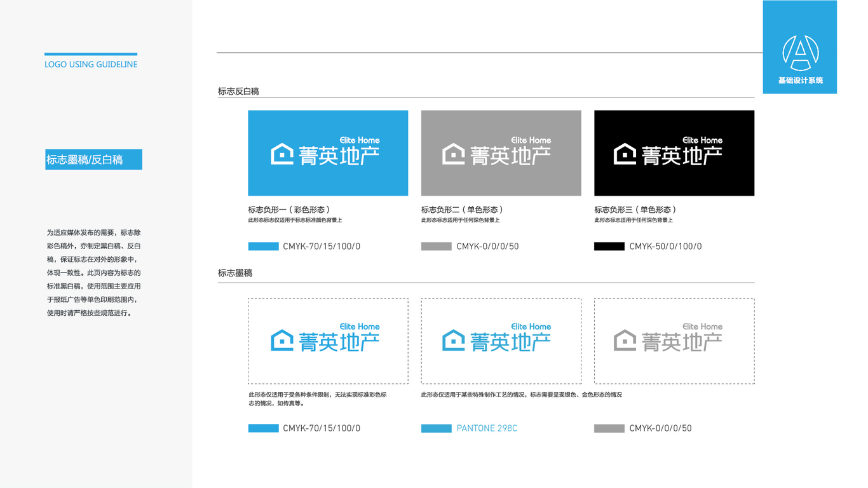Screen dimensions: 868x488
Task: Click the 菁英地产 wordmark on the black card
Action: 682,156
